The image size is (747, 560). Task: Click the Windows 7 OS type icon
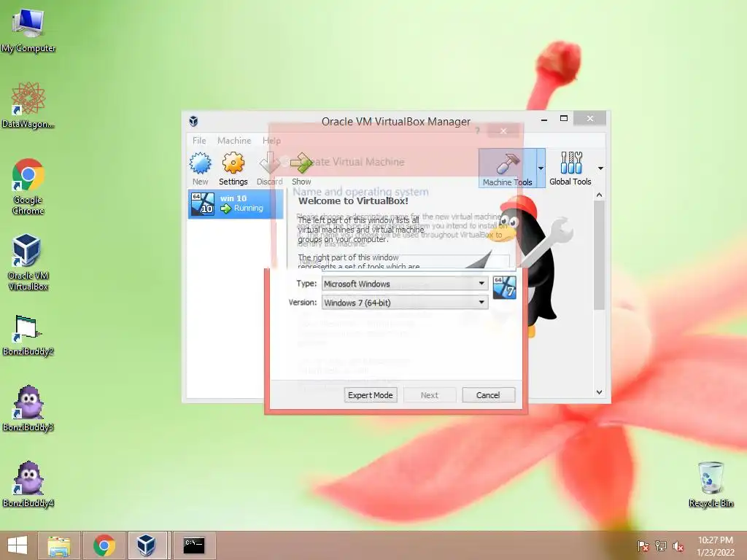[504, 287]
